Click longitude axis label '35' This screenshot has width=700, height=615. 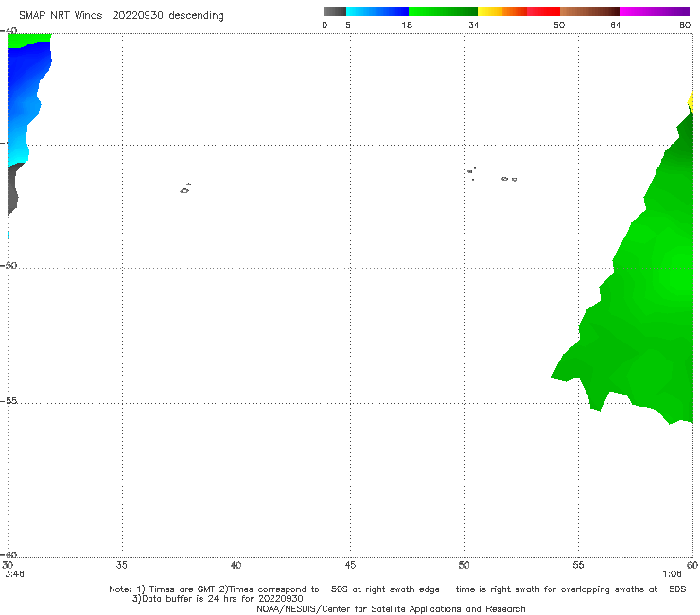(x=121, y=565)
